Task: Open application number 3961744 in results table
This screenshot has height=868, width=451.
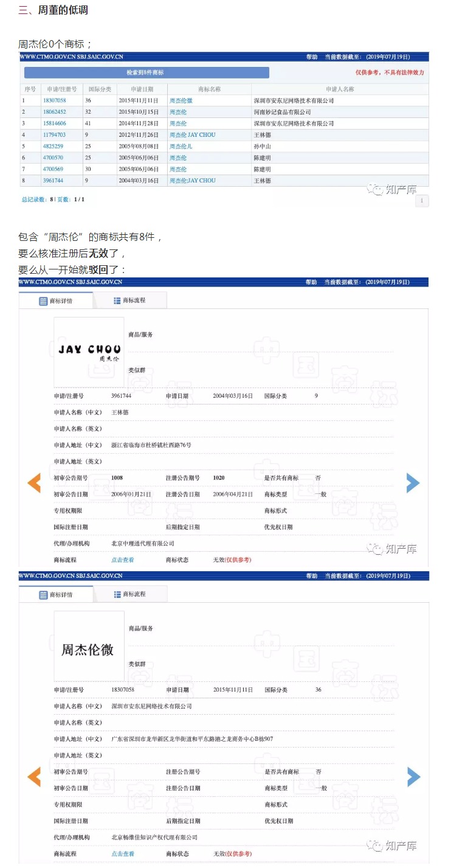Action: coord(53,181)
